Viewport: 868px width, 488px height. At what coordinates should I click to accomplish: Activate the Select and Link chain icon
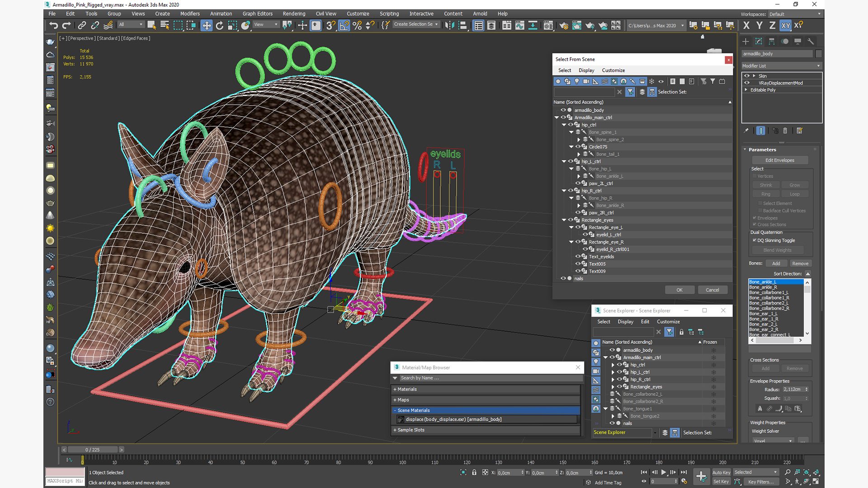tap(82, 25)
